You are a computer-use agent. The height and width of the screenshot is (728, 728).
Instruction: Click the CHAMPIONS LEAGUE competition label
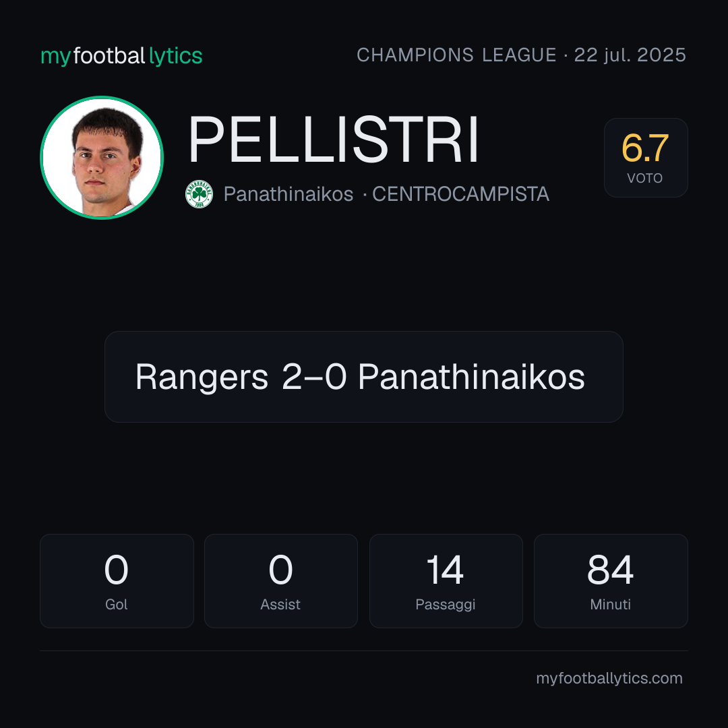click(456, 55)
